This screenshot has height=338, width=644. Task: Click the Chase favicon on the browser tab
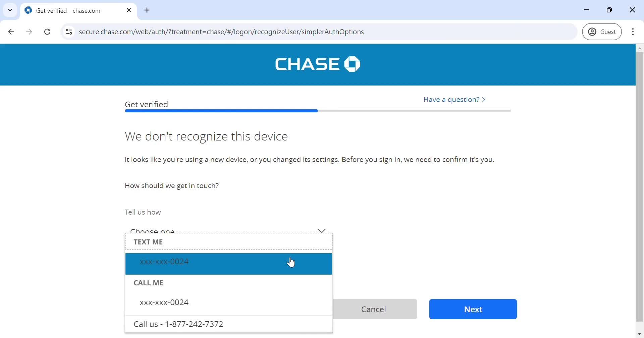pos(29,10)
